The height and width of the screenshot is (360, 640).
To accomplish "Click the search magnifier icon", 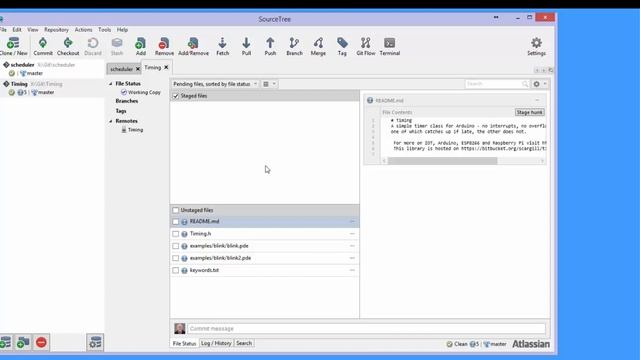I will pyautogui.click(x=525, y=84).
